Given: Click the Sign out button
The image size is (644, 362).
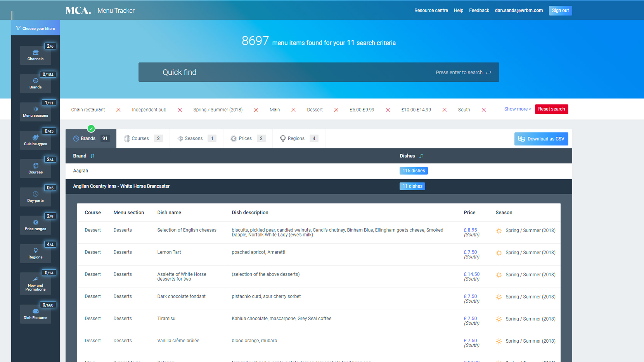Looking at the screenshot, I should [x=560, y=10].
